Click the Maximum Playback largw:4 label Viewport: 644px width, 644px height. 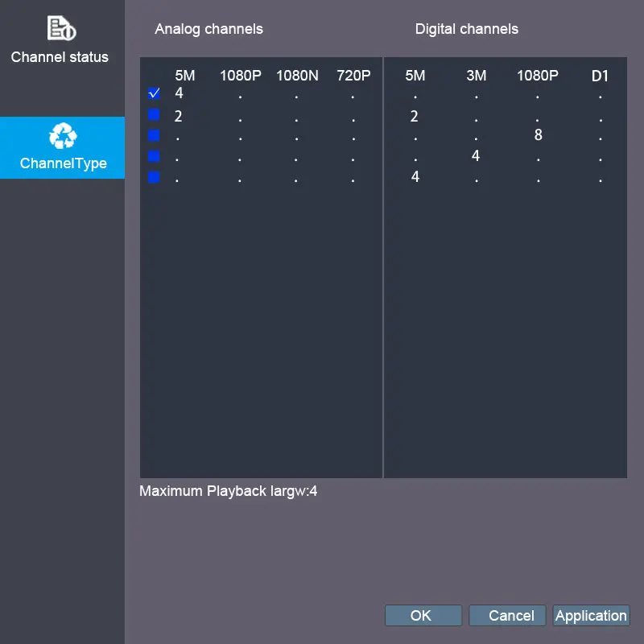[x=229, y=491]
